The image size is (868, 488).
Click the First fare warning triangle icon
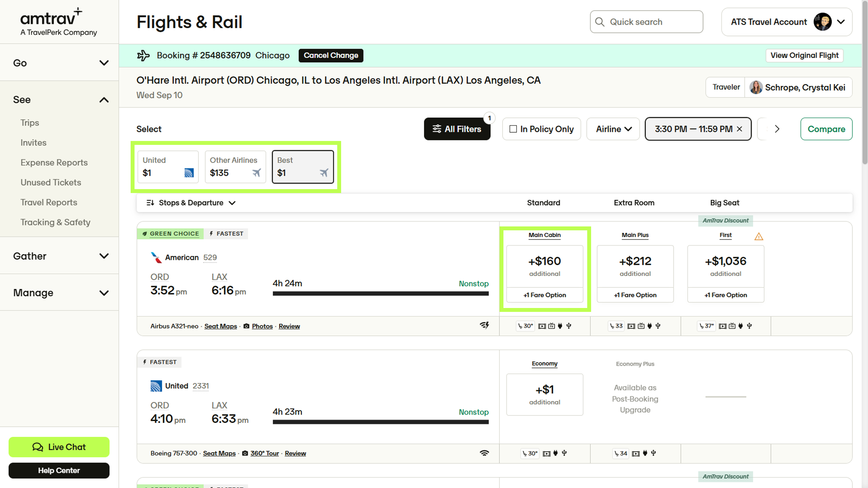click(x=759, y=236)
